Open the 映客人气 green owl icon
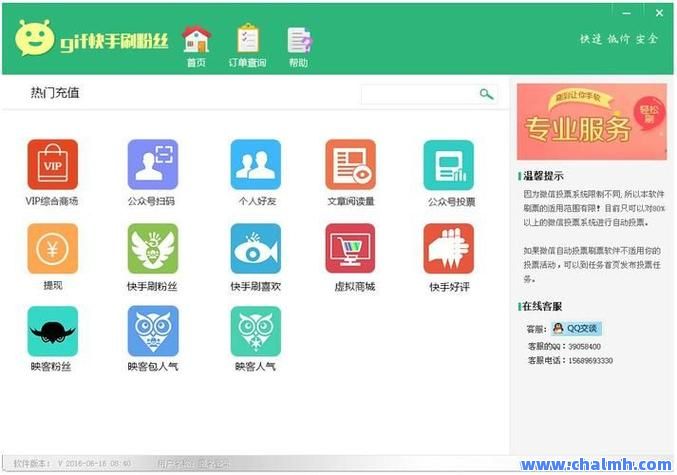This screenshot has height=475, width=677. tap(256, 331)
